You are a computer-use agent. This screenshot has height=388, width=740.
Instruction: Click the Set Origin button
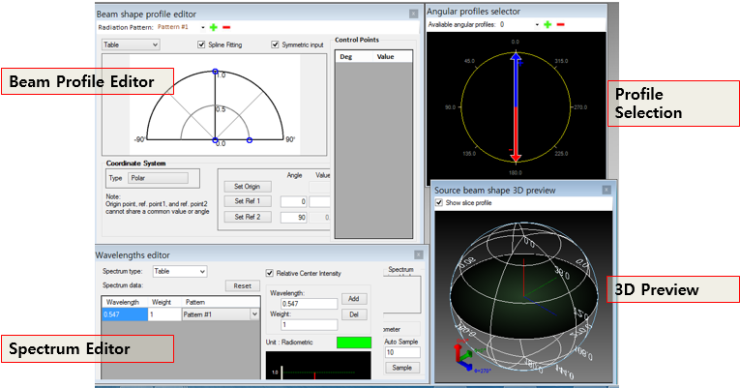point(247,186)
